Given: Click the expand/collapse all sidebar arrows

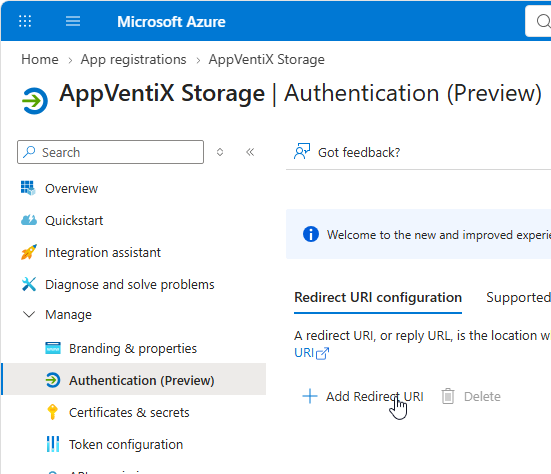Looking at the screenshot, I should coord(220,152).
